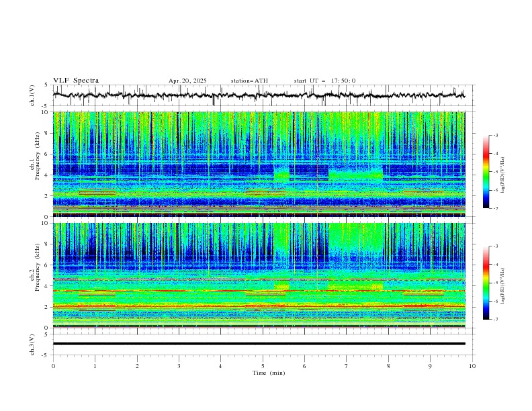Click tick label "4" on the Time axis
Image resolution: width=532 pixels, height=411 pixels.
(220, 366)
